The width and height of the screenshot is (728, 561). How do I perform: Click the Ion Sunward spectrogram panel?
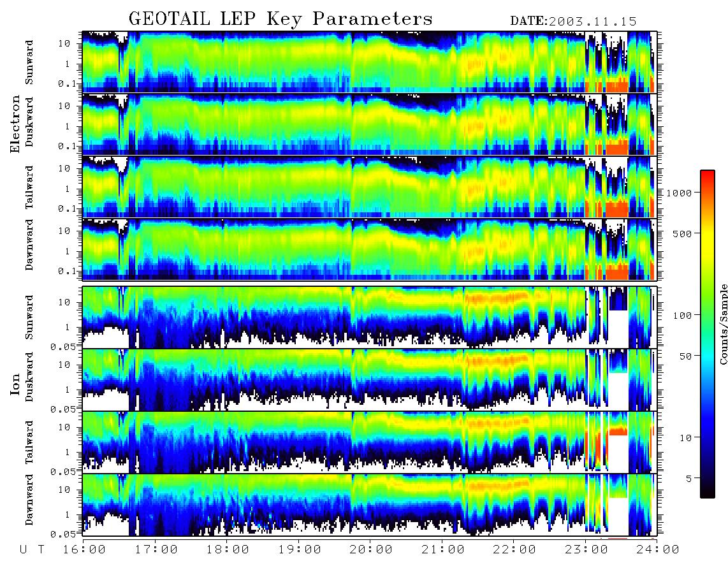click(369, 317)
